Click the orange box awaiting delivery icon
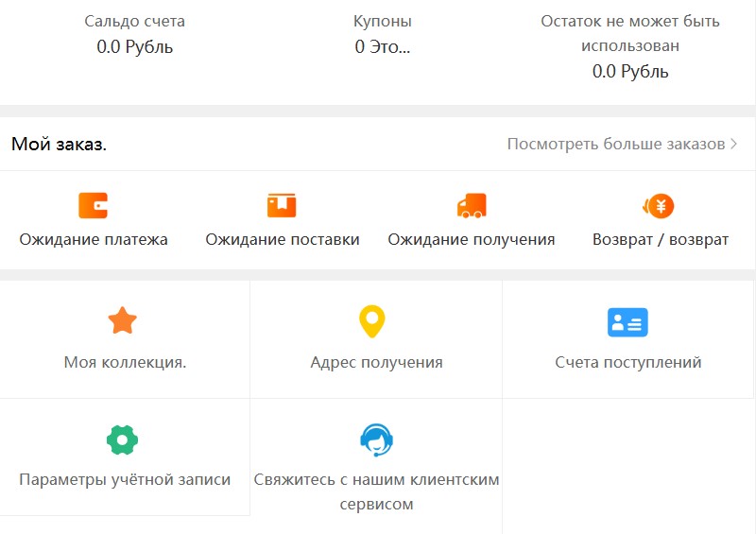 (x=282, y=205)
